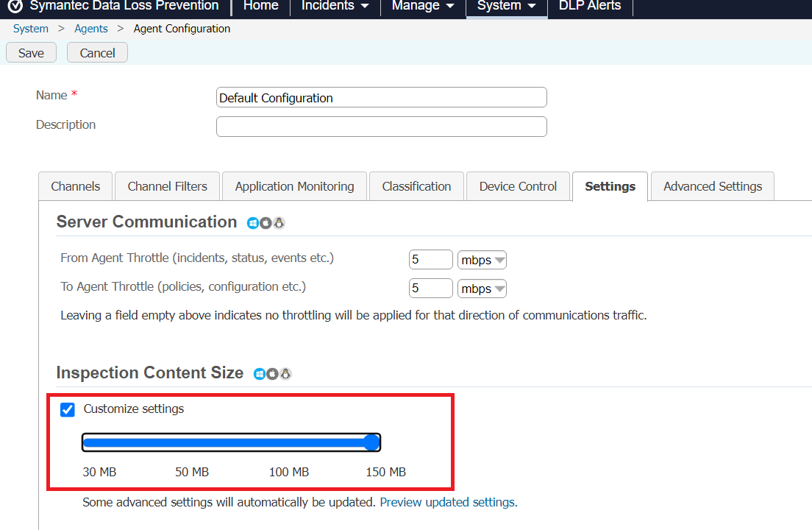Image resolution: width=812 pixels, height=530 pixels.
Task: Uncheck the Customize settings checkbox
Action: pyautogui.click(x=68, y=410)
